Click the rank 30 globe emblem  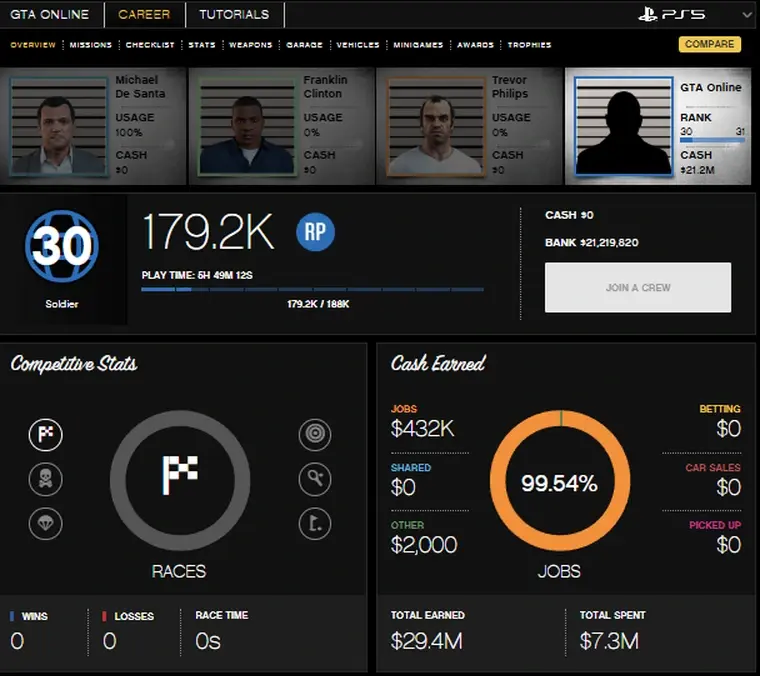(63, 244)
